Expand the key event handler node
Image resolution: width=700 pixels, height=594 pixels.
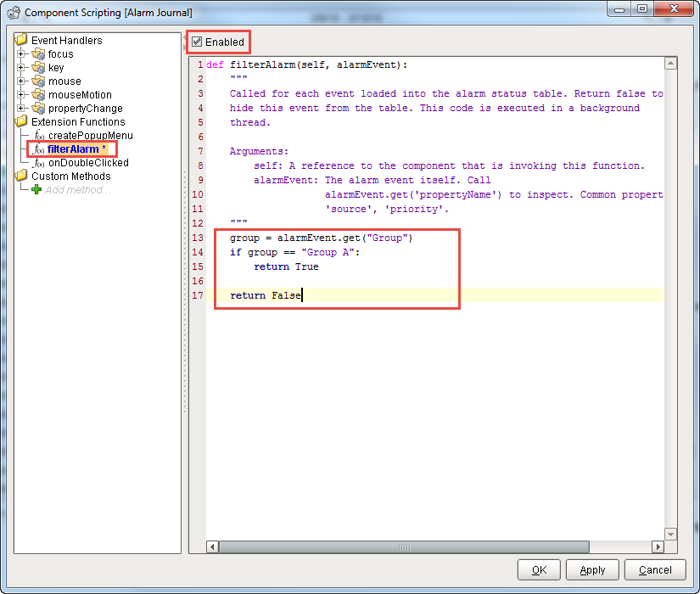(20, 67)
